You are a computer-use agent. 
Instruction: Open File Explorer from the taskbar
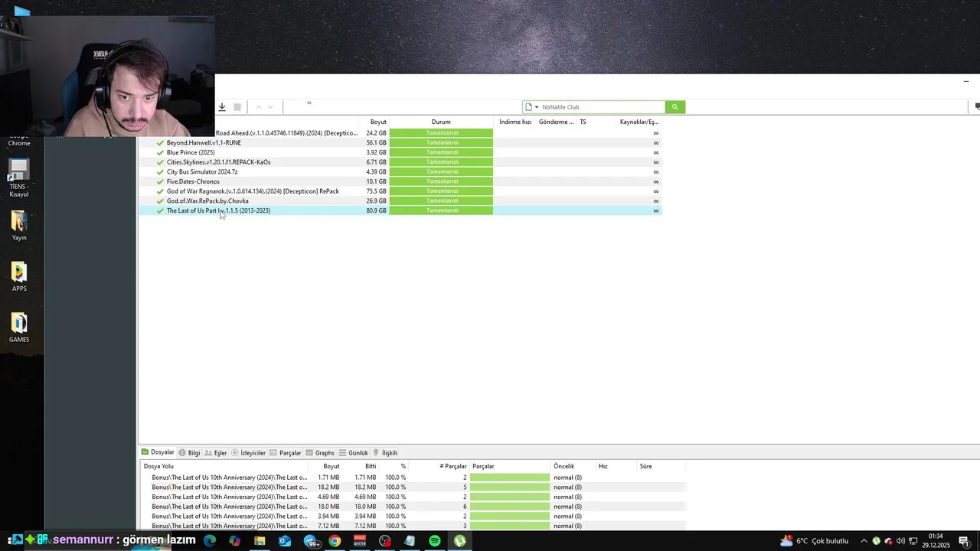click(260, 541)
